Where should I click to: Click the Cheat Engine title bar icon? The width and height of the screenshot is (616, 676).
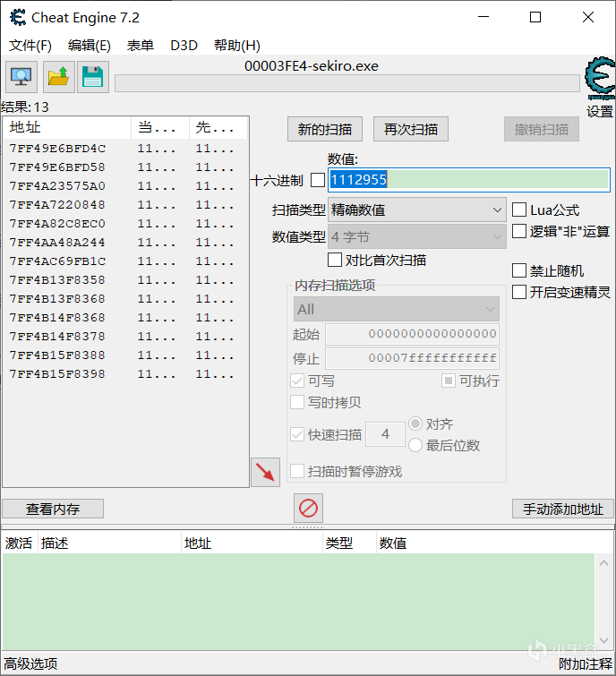pos(16,17)
